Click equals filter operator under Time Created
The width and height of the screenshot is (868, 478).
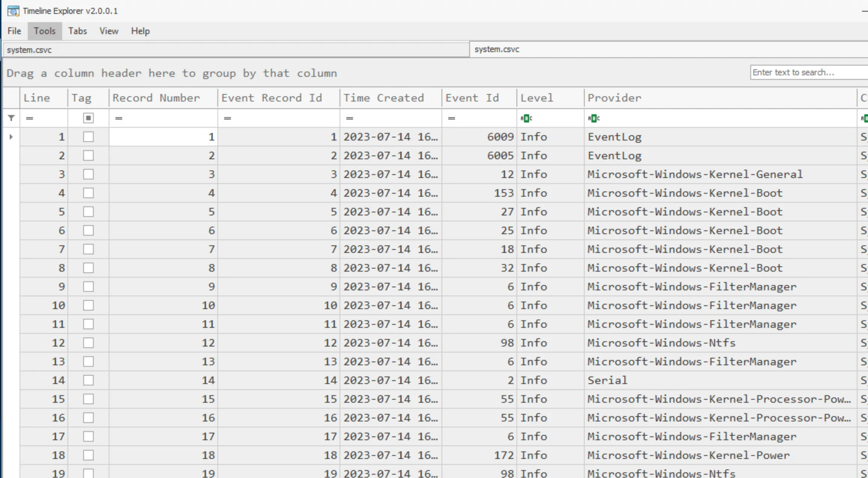click(350, 118)
